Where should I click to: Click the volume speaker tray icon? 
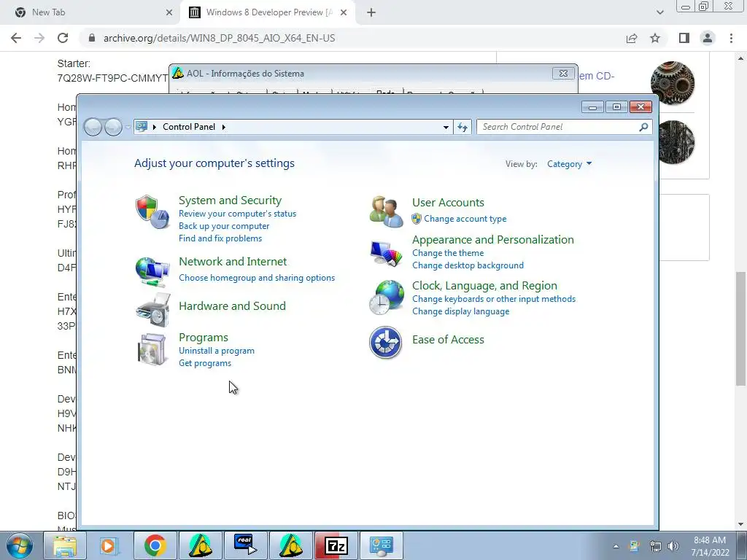673,546
